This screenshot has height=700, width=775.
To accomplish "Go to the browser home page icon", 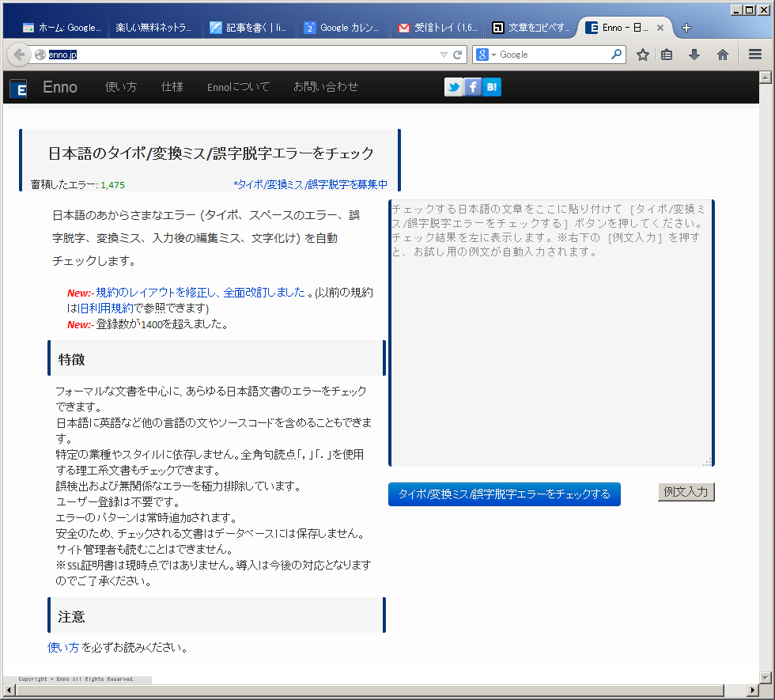I will [723, 55].
